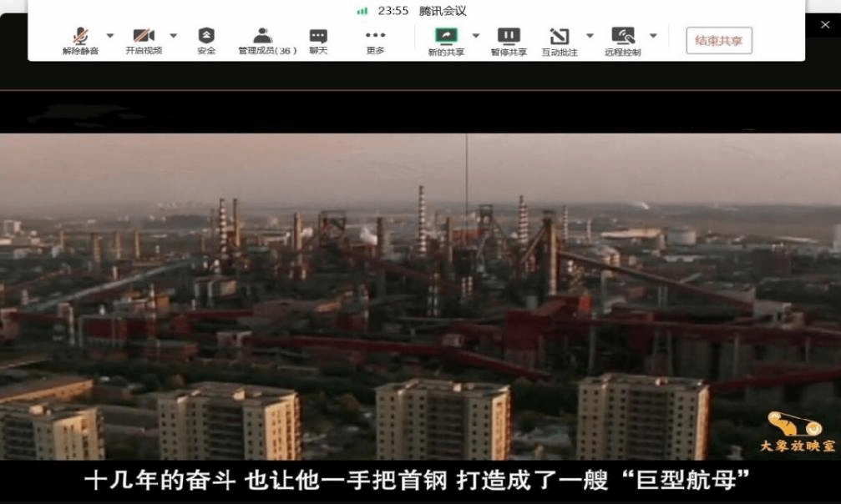Expand the annotation options arrow
The image size is (841, 504).
point(590,36)
